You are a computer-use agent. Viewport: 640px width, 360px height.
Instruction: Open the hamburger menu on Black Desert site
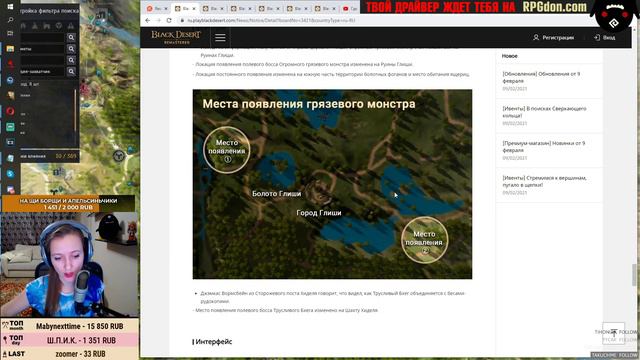(x=220, y=38)
